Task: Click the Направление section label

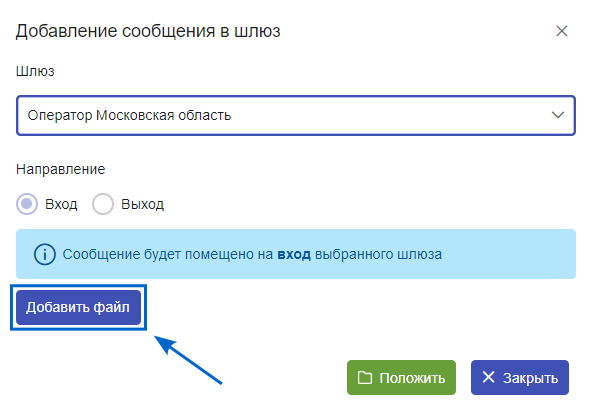Action: click(60, 169)
